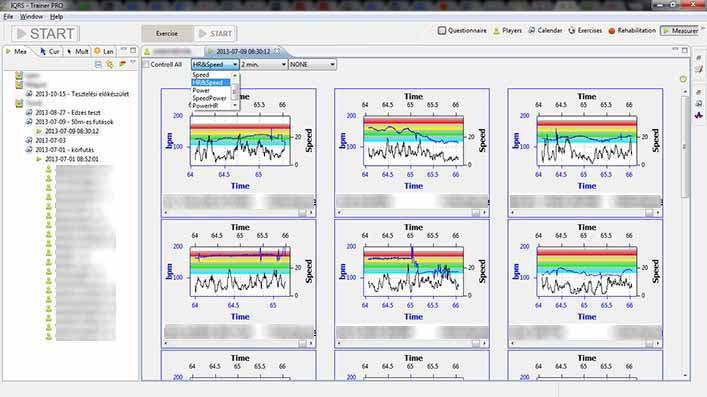Click the first top-row chart panel
The image size is (707, 397).
[x=239, y=153]
